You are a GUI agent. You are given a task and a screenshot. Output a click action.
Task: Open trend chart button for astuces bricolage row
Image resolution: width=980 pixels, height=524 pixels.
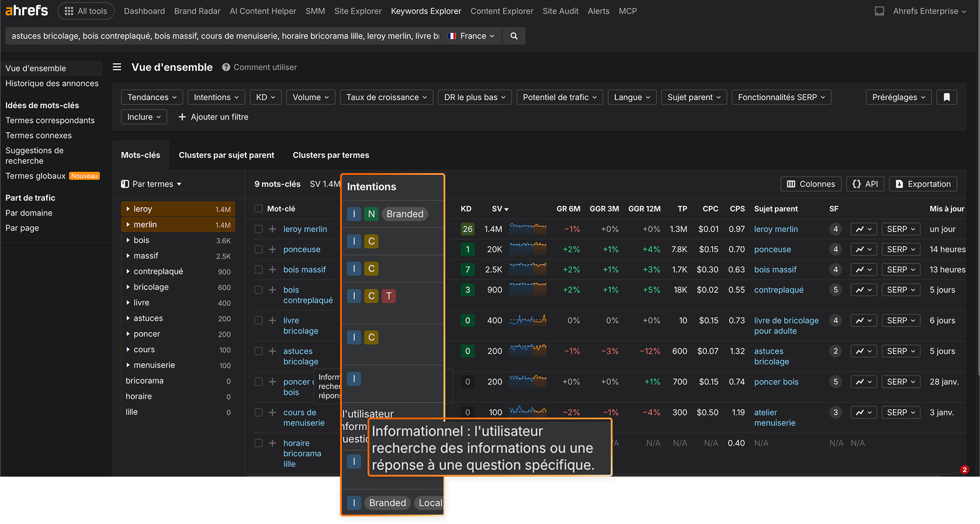pyautogui.click(x=864, y=351)
